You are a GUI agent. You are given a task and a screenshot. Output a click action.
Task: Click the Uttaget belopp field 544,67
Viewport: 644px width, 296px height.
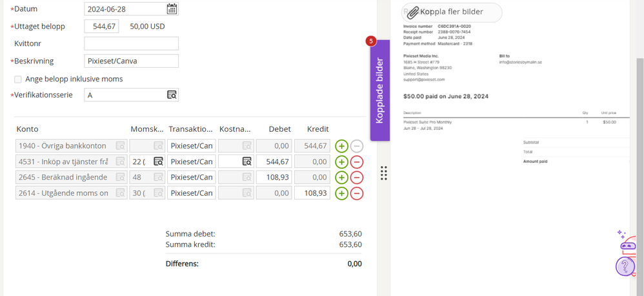tap(101, 26)
